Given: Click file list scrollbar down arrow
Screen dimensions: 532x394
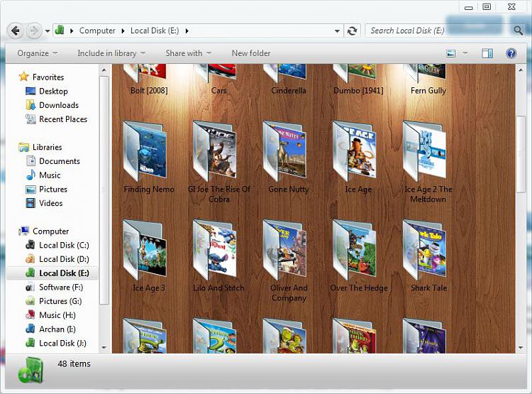Looking at the screenshot, I should pos(521,347).
